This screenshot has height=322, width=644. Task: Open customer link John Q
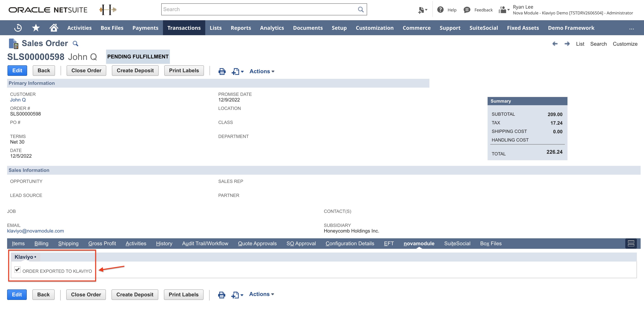tap(18, 100)
